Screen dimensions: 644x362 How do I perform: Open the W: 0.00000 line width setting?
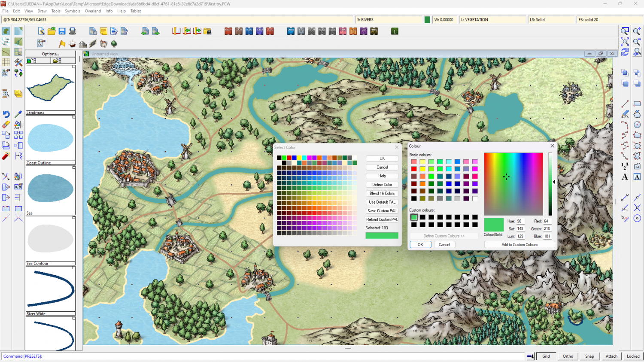tap(444, 20)
